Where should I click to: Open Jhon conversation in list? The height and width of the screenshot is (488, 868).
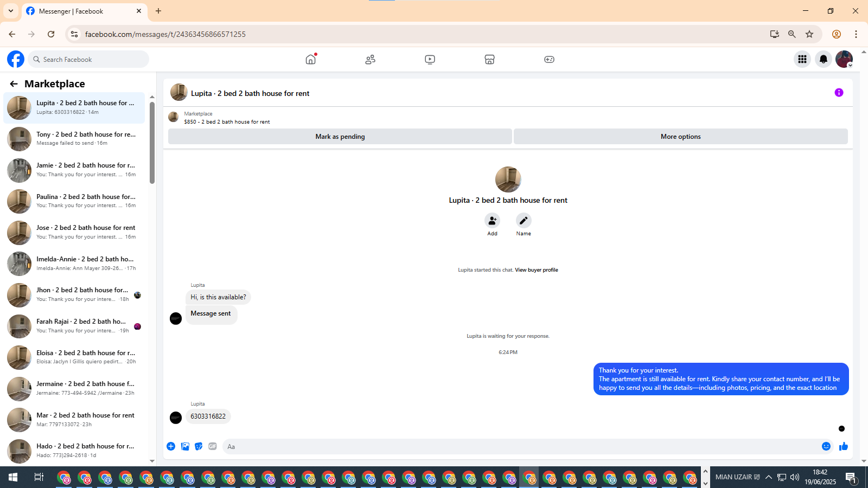point(74,295)
